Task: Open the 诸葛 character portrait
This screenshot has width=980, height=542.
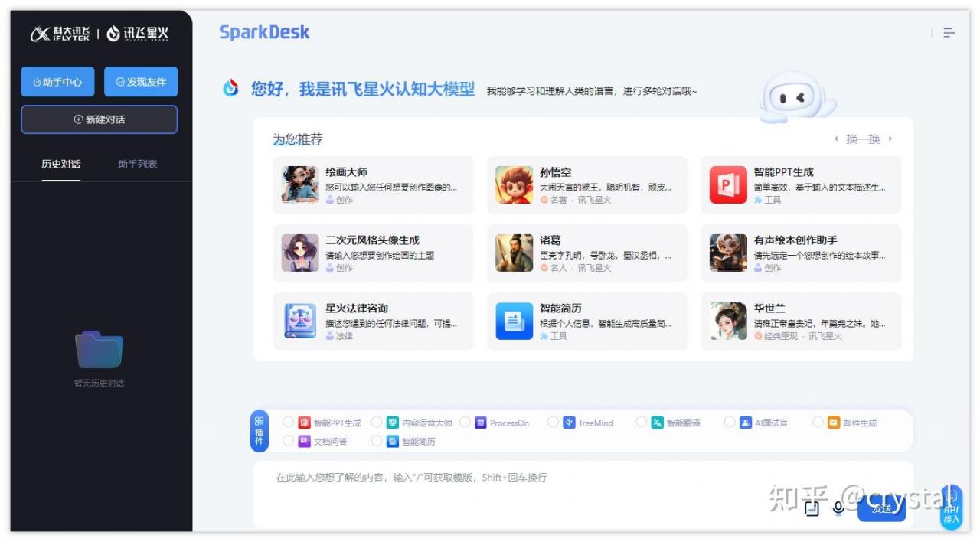Action: (514, 253)
